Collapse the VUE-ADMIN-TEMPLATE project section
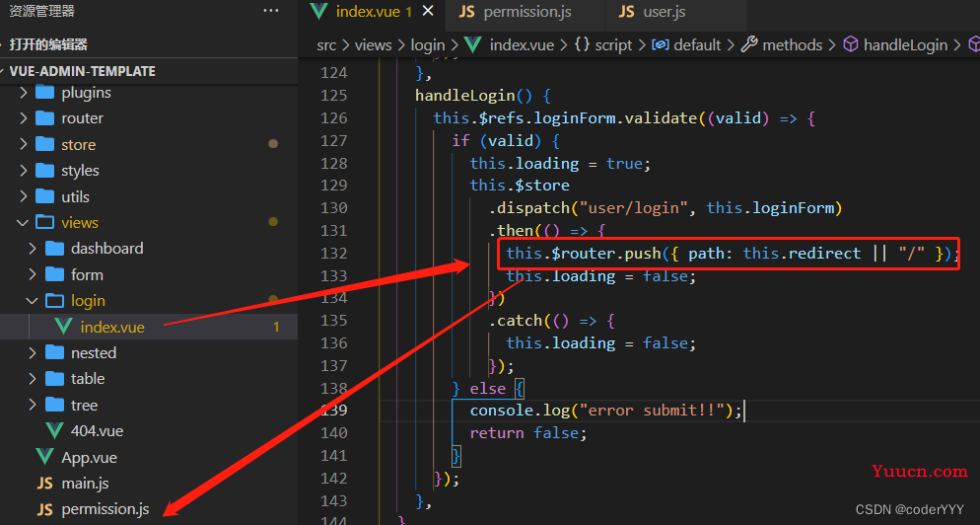The height and width of the screenshot is (525, 980). pyautogui.click(x=149, y=71)
